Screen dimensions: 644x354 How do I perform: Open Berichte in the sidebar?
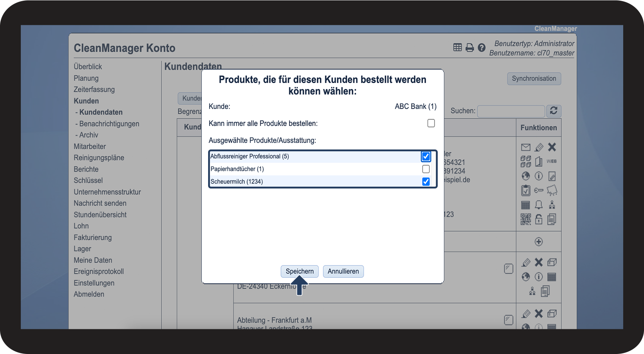point(86,169)
